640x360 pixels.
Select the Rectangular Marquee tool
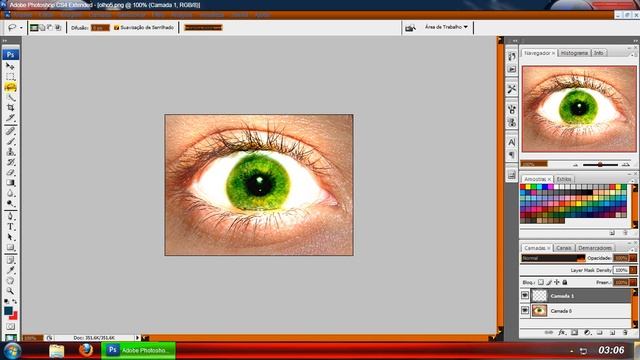coord(10,77)
